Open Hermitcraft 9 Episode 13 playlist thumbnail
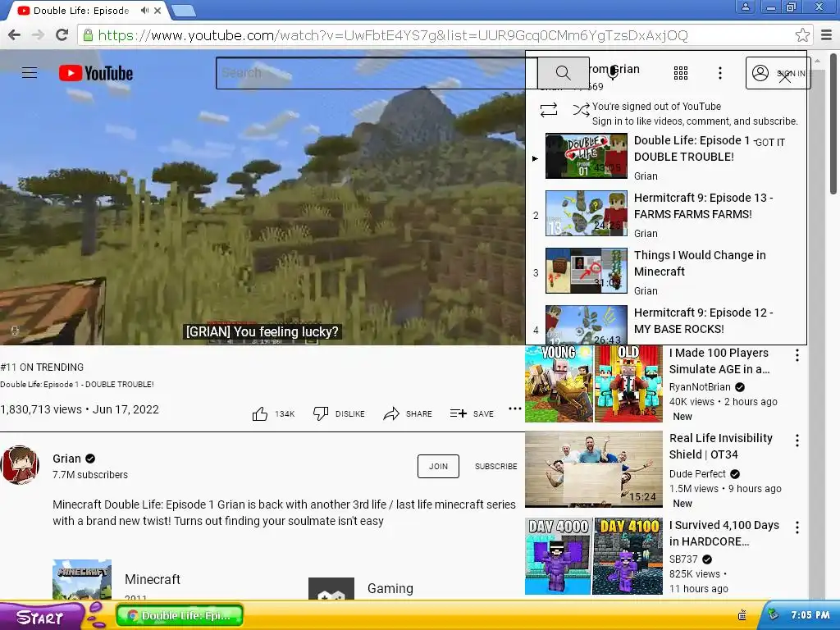The image size is (840, 630). (586, 213)
